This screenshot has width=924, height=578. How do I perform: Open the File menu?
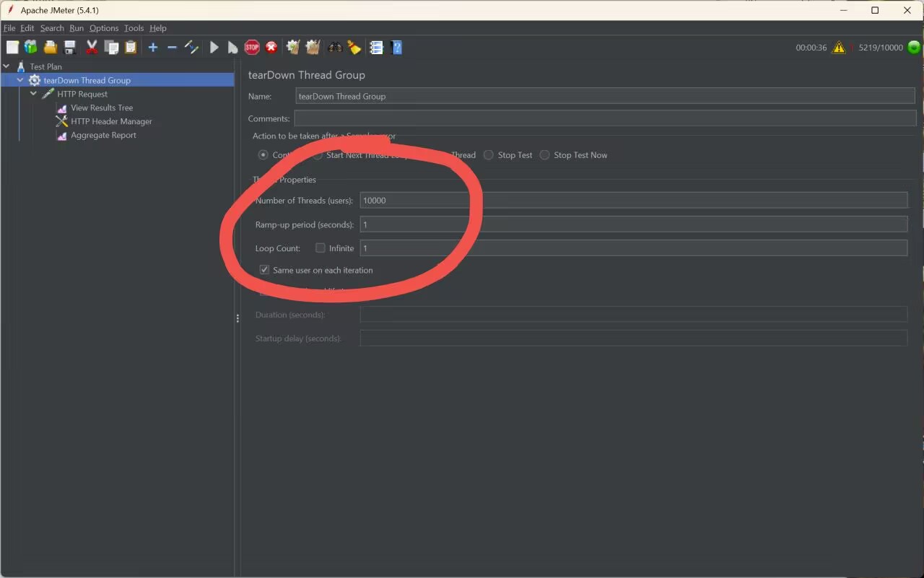pyautogui.click(x=9, y=28)
